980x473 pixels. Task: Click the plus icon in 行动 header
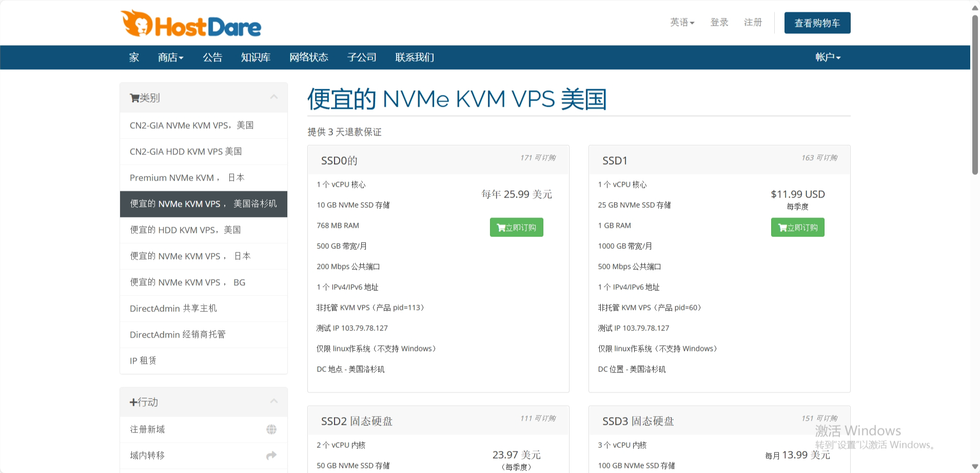pos(133,402)
